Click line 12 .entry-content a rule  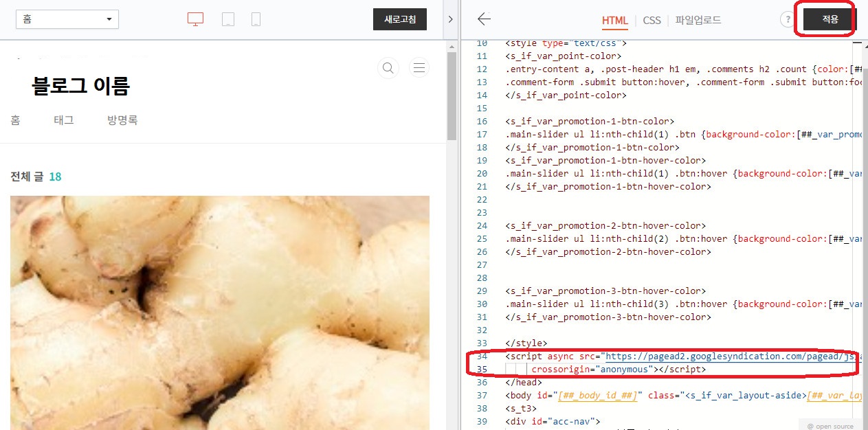(x=683, y=69)
